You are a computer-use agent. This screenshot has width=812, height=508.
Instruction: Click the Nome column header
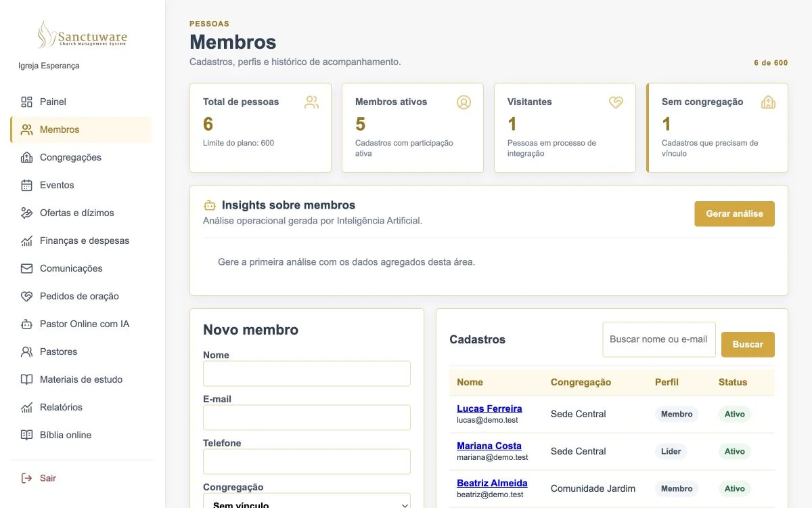[470, 382]
